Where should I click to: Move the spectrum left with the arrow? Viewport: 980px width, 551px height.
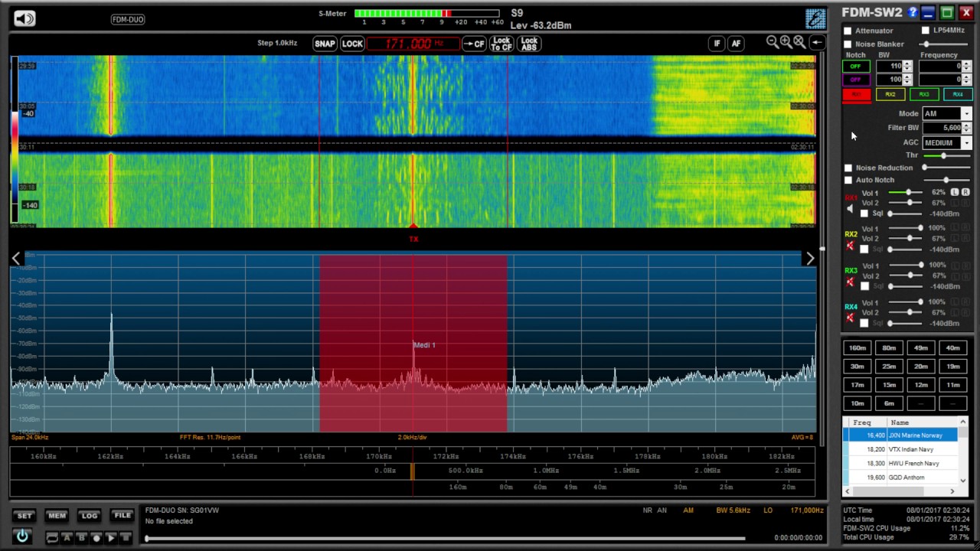(16, 259)
